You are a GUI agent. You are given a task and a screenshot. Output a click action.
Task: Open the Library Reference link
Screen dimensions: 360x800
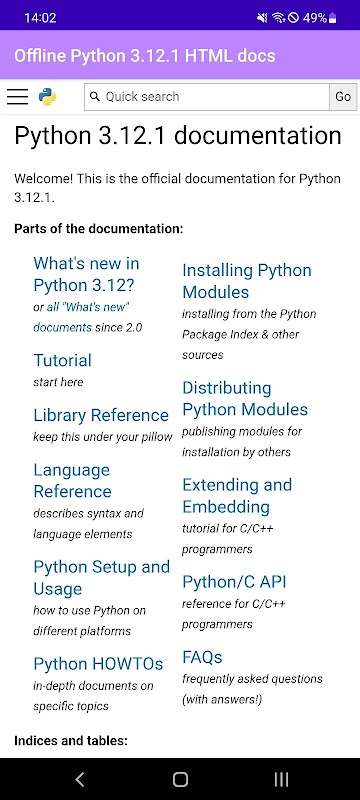(x=101, y=415)
